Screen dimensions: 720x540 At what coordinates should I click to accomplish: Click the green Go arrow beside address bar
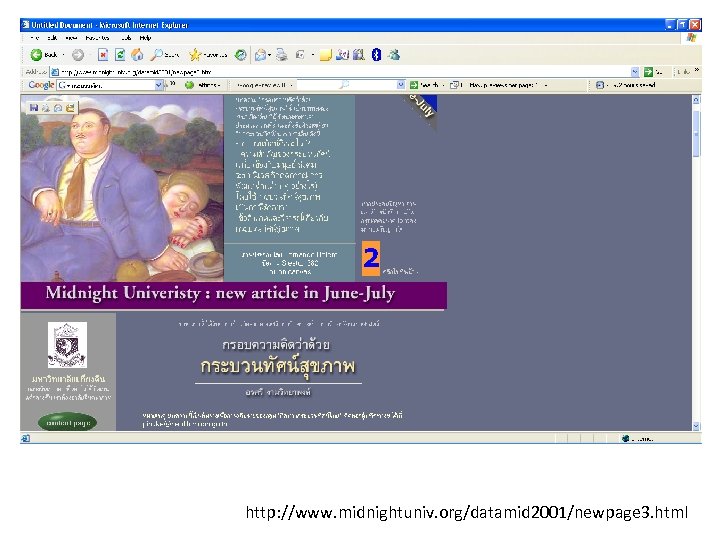tap(648, 72)
